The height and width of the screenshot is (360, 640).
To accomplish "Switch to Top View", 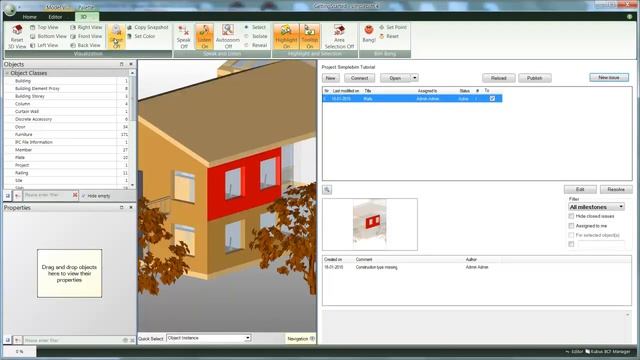I will [x=44, y=27].
